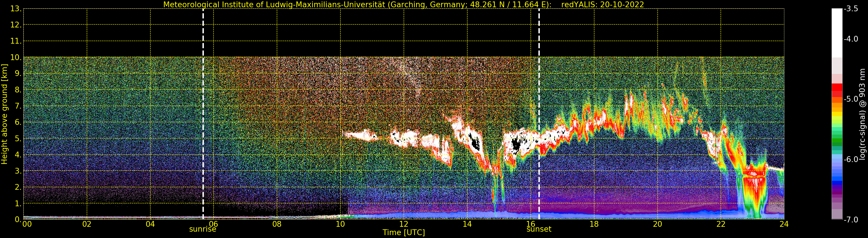
Task: Click the height axis tick '10.'
Action: pos(16,57)
